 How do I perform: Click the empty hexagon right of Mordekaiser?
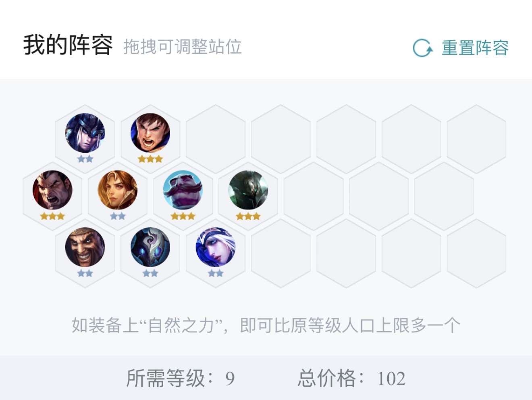click(314, 196)
